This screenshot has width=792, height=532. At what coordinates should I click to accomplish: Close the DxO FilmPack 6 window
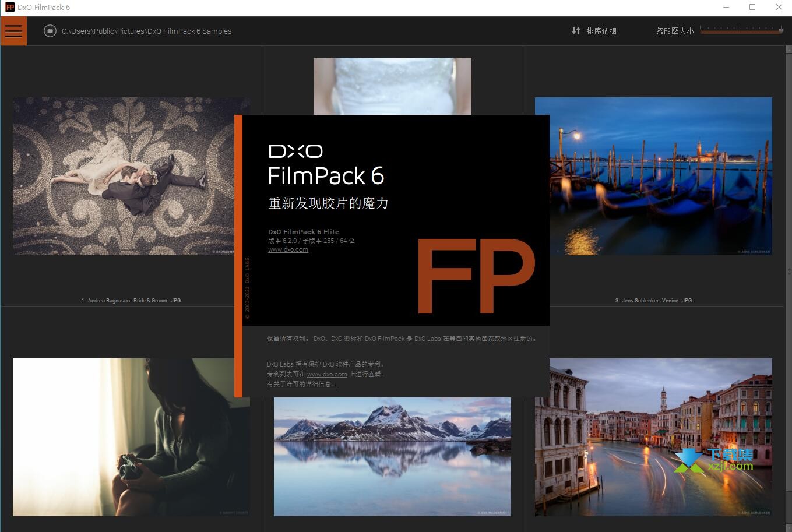pyautogui.click(x=779, y=8)
